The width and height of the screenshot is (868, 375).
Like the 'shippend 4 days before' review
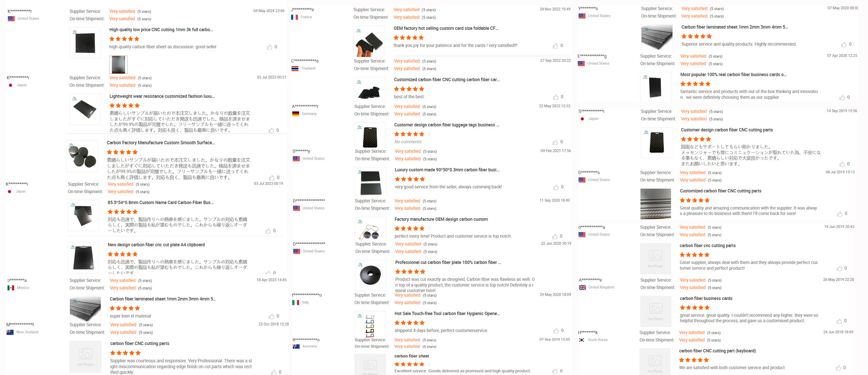[556, 331]
